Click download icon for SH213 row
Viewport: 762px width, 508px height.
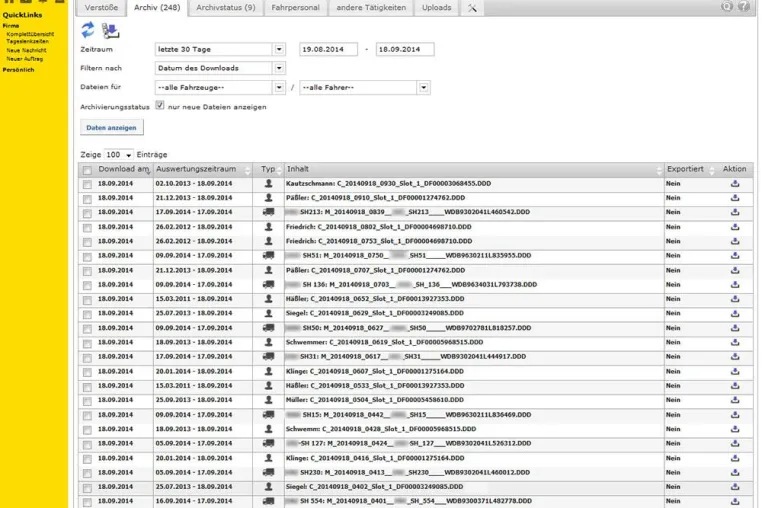click(x=735, y=212)
